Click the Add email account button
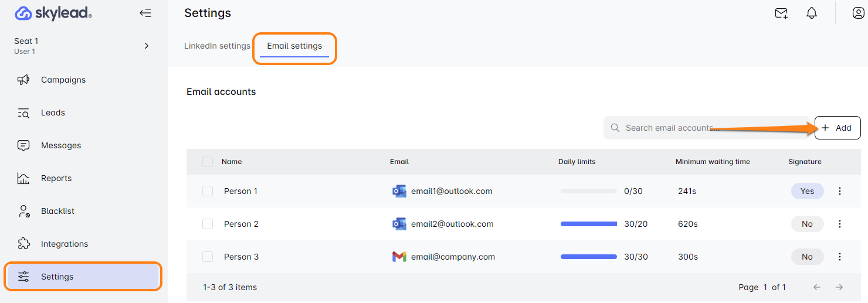The image size is (868, 303). [x=838, y=128]
